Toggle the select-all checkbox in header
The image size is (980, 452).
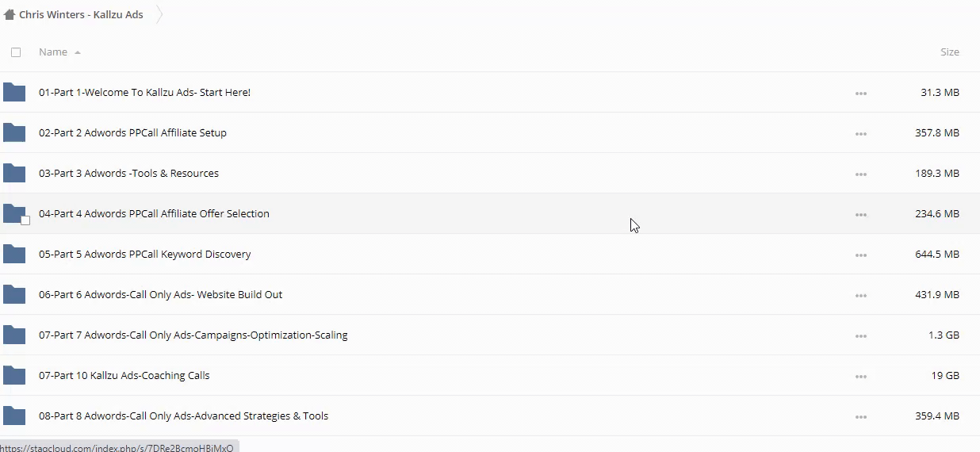pos(16,52)
